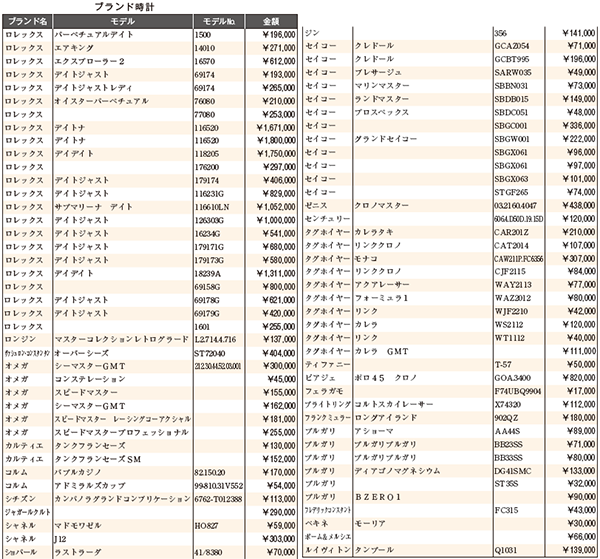Click the センチュリー brand cell
Image resolution: width=600 pixels, height=559 pixels.
pos(328,219)
